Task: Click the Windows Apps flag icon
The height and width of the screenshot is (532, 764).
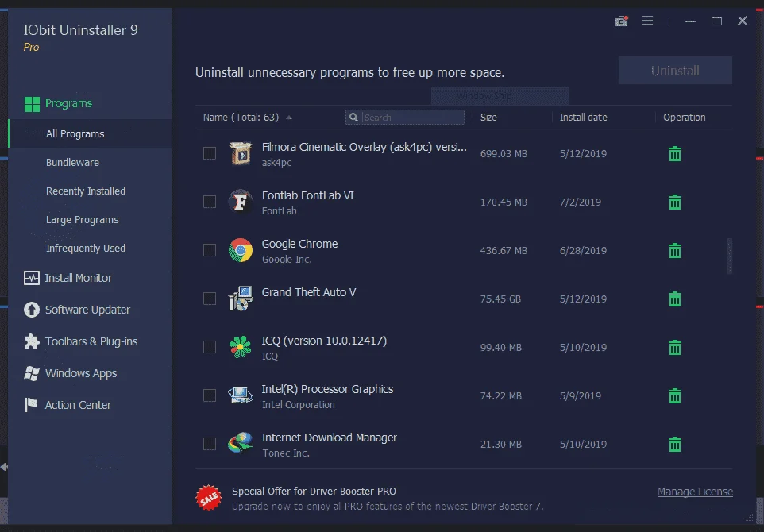Action: (32, 373)
